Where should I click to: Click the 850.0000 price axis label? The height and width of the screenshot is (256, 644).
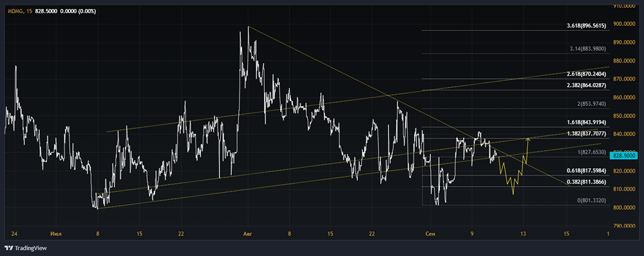coord(624,116)
